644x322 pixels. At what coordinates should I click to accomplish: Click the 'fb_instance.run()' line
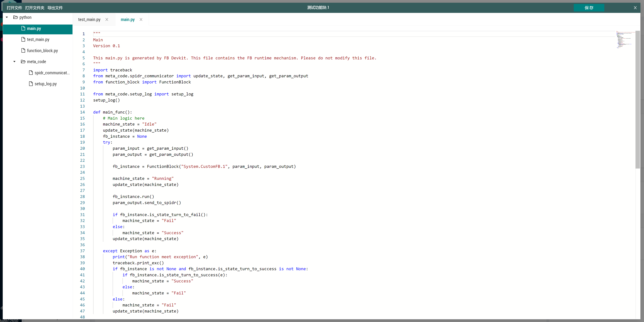[x=133, y=197]
